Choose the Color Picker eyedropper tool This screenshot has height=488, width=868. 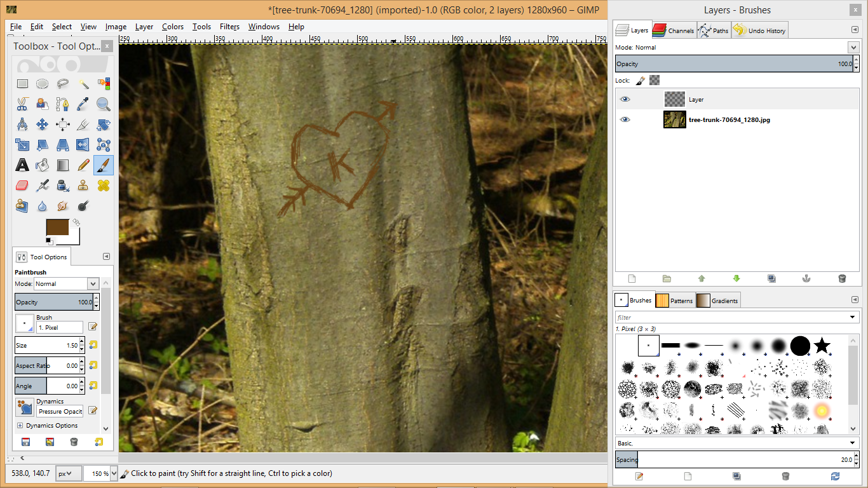(x=83, y=104)
